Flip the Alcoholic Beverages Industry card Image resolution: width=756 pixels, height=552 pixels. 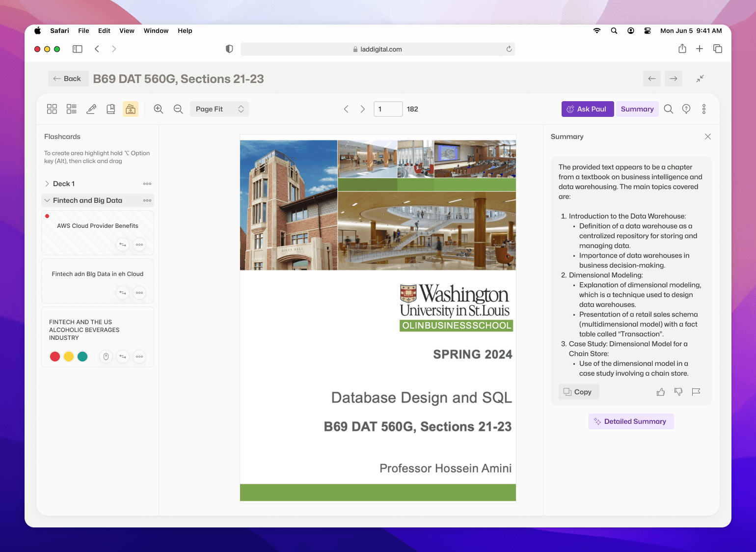(123, 357)
